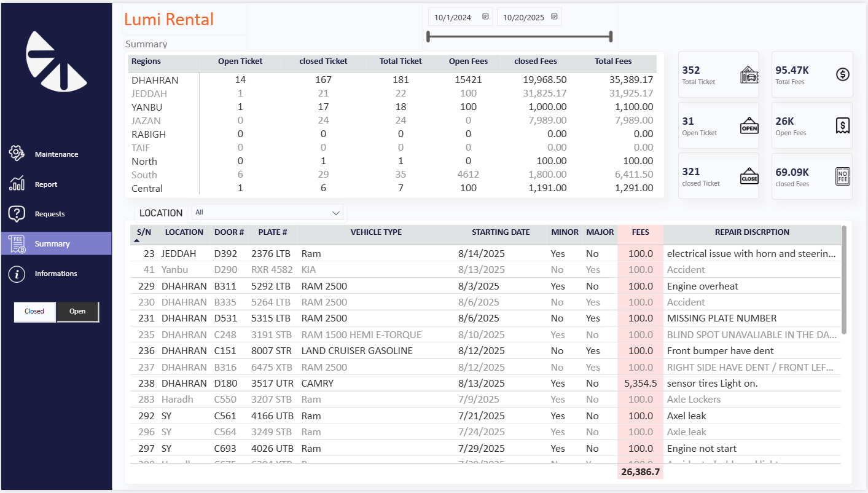
Task: Open the start date calendar picker
Action: [x=485, y=17]
